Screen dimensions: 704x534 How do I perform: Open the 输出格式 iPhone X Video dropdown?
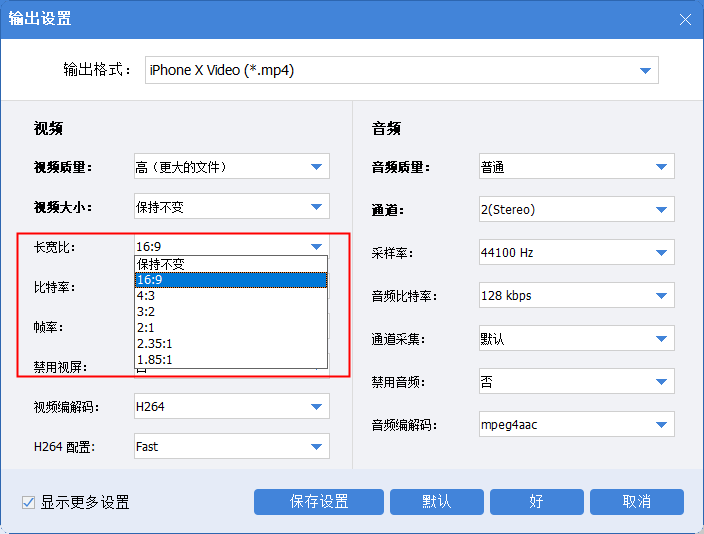click(x=401, y=70)
